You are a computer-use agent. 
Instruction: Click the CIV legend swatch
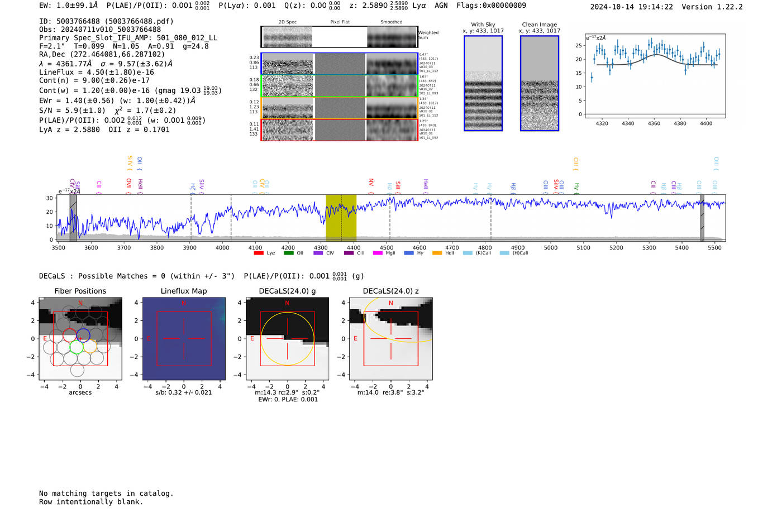318,253
